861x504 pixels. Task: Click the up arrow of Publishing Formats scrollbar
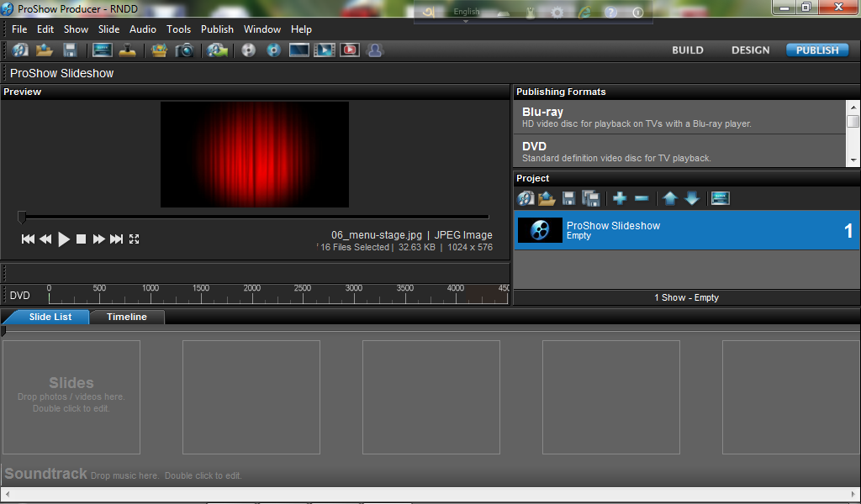coord(853,107)
